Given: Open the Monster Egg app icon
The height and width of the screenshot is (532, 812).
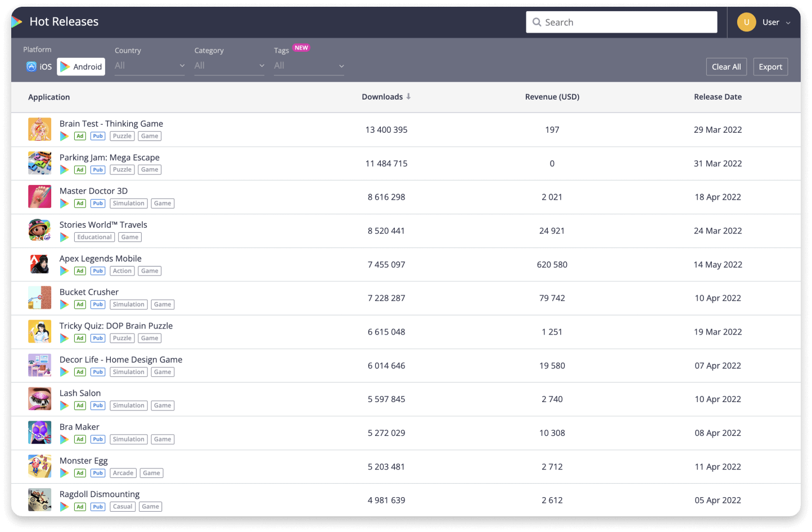Looking at the screenshot, I should point(39,466).
